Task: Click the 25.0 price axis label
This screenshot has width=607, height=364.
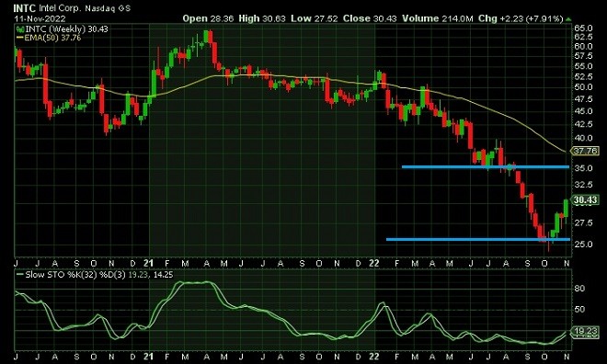Action: 584,245
